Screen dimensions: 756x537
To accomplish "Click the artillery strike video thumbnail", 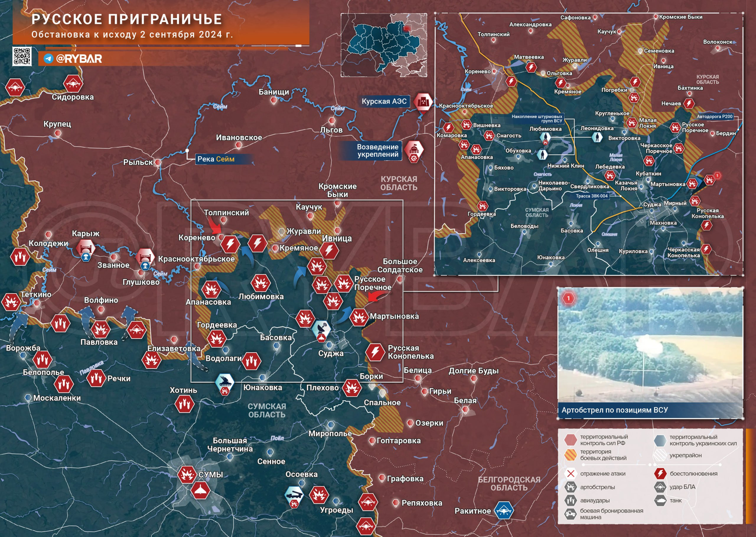I will (650, 345).
